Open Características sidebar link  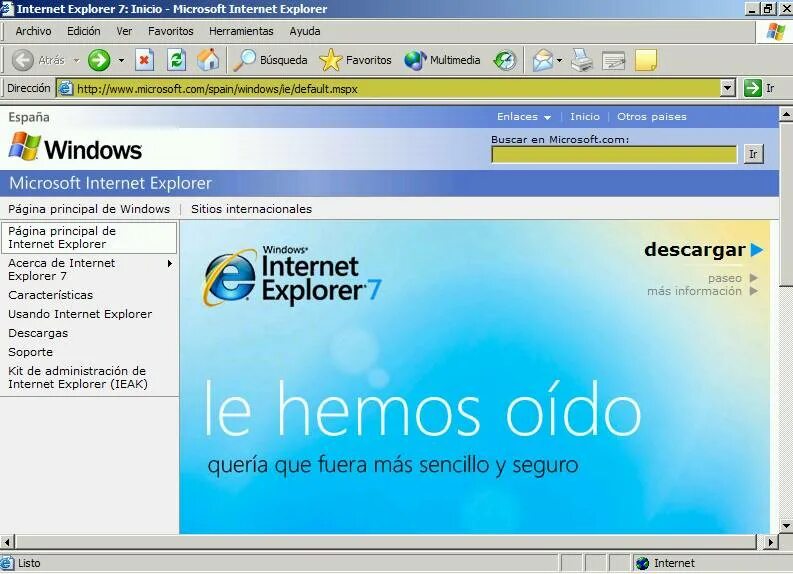51,295
